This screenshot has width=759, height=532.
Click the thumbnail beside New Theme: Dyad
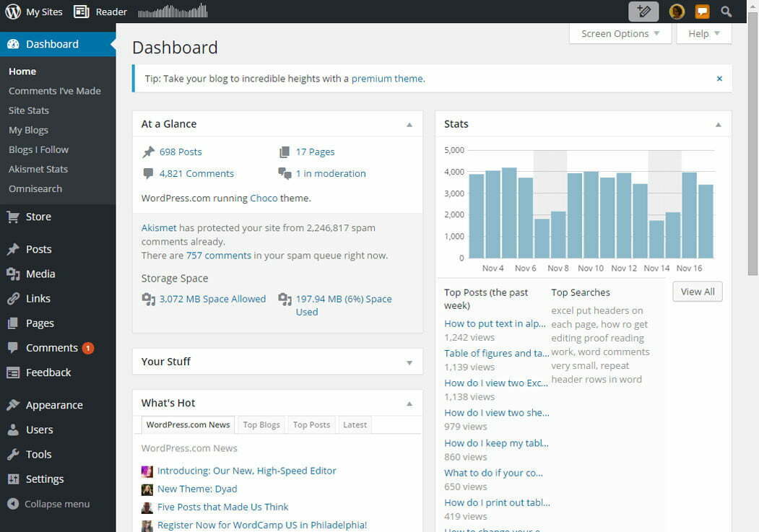tap(147, 489)
